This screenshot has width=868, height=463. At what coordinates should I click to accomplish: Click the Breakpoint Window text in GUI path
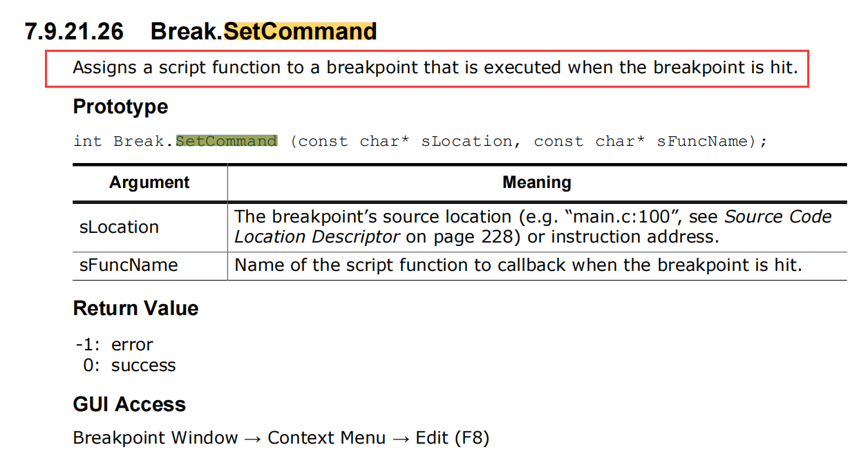pyautogui.click(x=155, y=438)
